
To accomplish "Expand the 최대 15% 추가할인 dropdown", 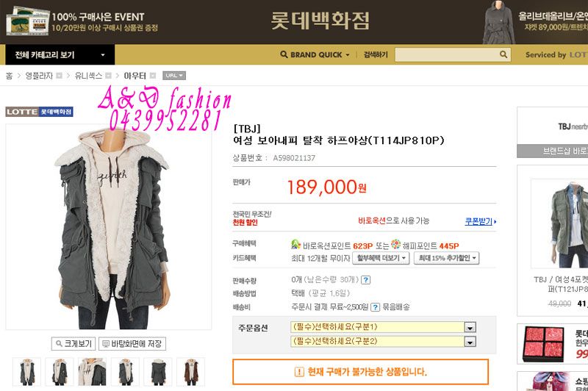I will point(447,258).
